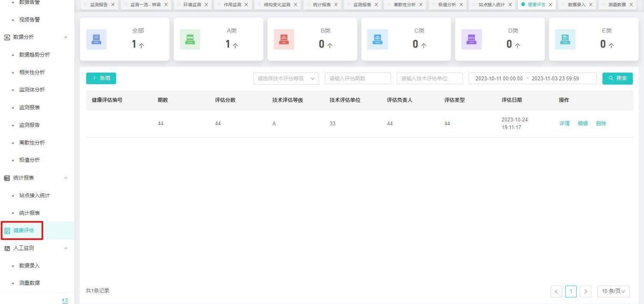Open 详情 for the listed record

(565, 124)
